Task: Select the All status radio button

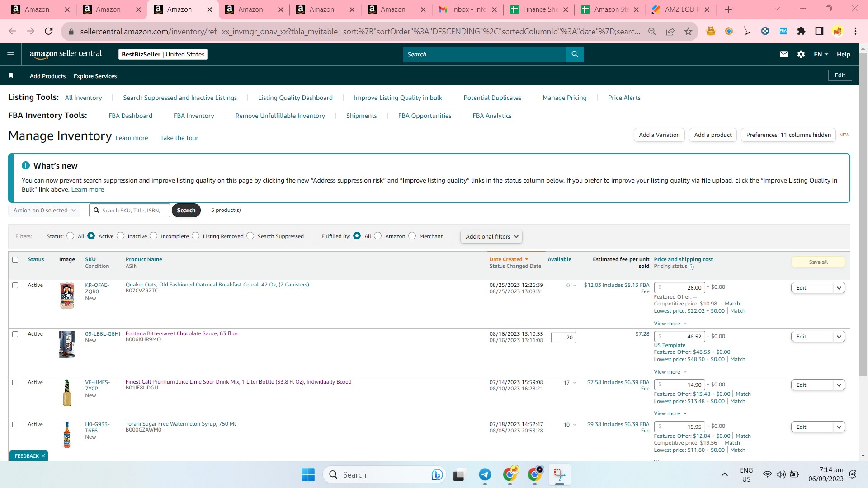Action: click(x=70, y=236)
